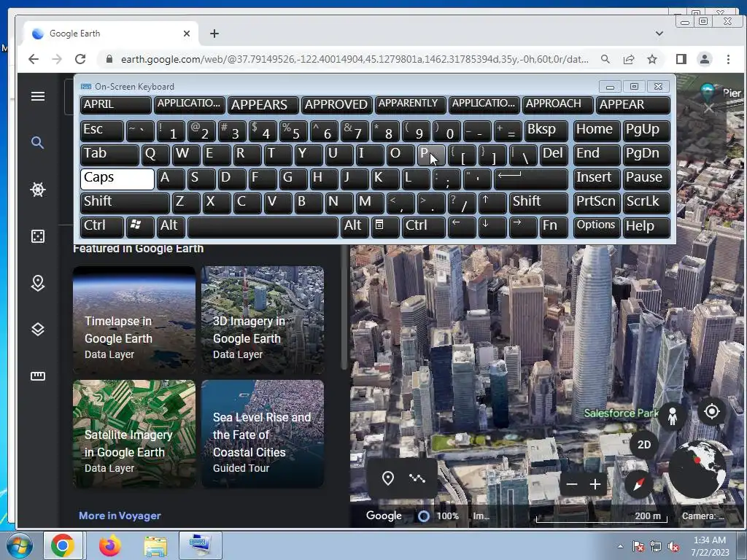Choose APPEAR word prediction
The height and width of the screenshot is (560, 747).
[632, 105]
